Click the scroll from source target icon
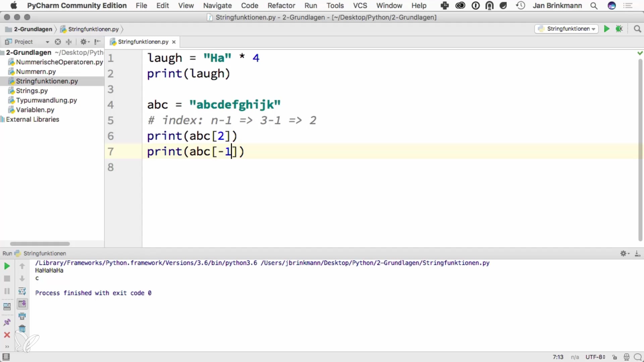 click(x=58, y=42)
